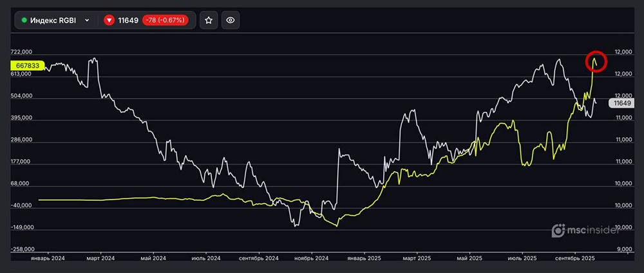The width and height of the screenshot is (644, 273).
Task: Click the ноябрь 2024 date label
Action: [311, 258]
